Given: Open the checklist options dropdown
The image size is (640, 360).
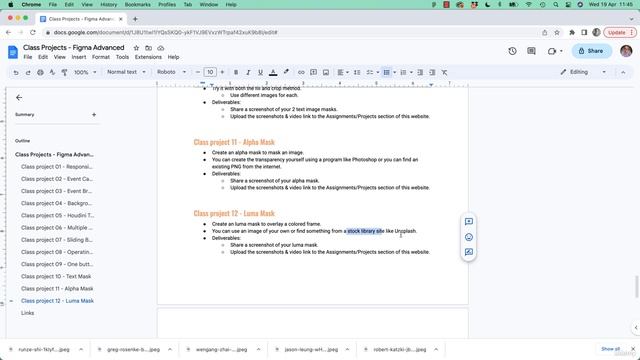Looking at the screenshot, I should (378, 72).
